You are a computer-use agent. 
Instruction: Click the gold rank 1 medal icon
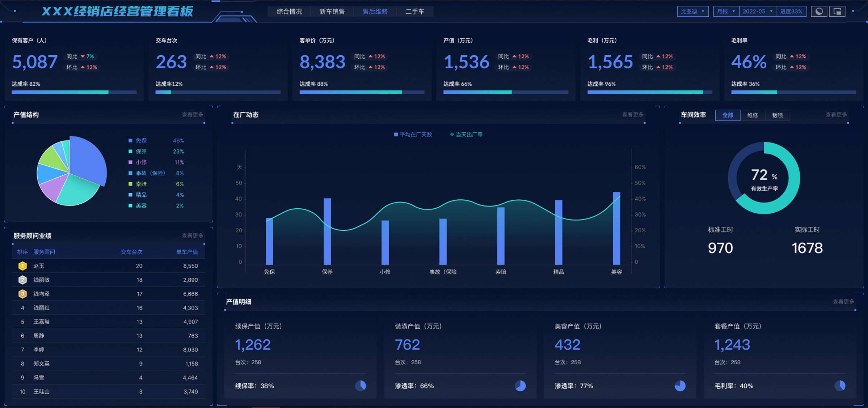(22, 266)
